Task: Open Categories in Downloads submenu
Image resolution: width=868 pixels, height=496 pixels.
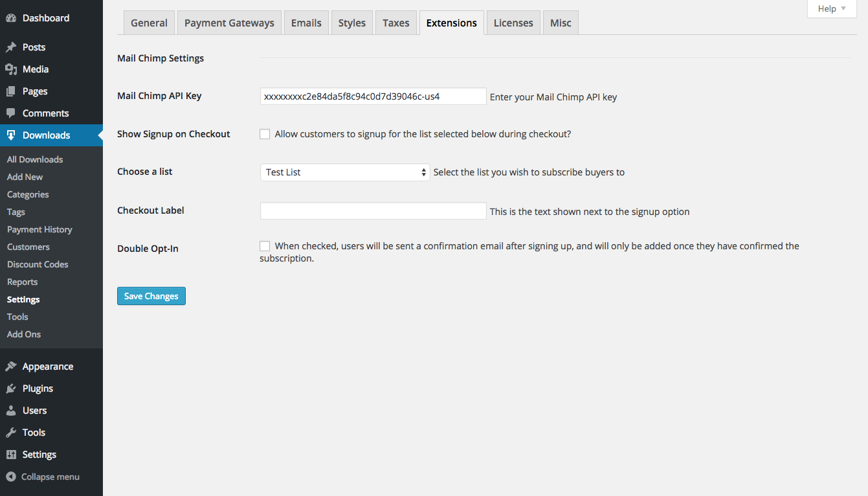Action: click(x=28, y=194)
